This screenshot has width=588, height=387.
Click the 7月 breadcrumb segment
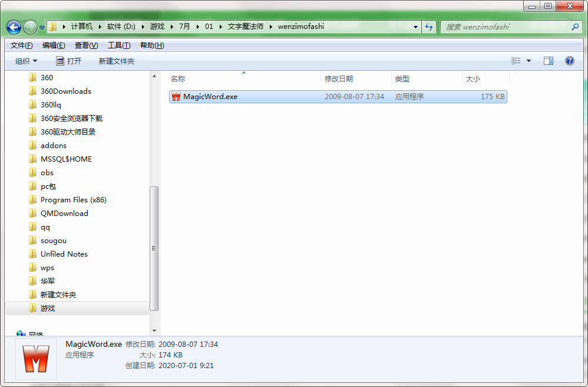pyautogui.click(x=184, y=27)
